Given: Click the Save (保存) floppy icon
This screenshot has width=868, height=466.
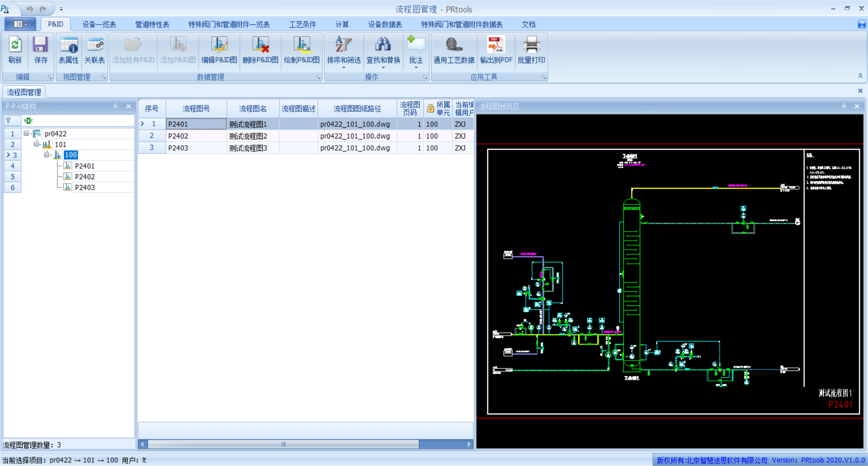Looking at the screenshot, I should [x=40, y=45].
